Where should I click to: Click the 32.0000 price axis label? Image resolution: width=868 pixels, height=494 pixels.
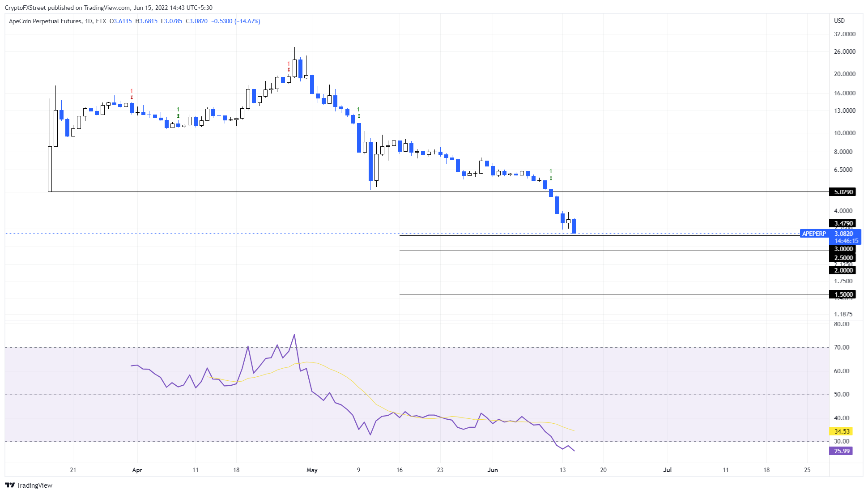845,34
